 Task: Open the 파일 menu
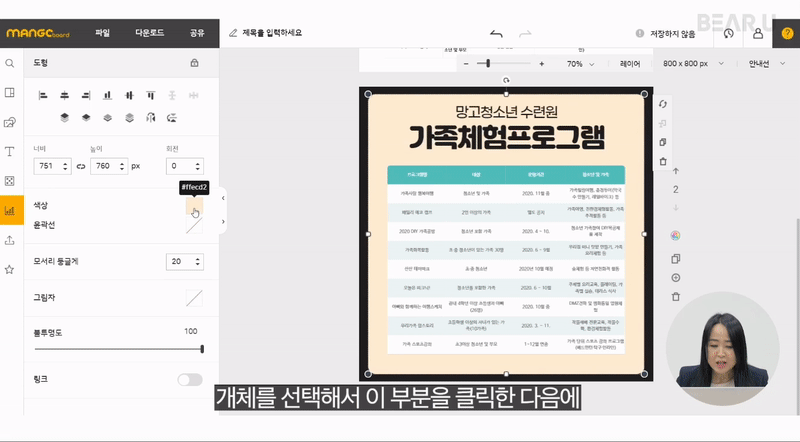[103, 33]
